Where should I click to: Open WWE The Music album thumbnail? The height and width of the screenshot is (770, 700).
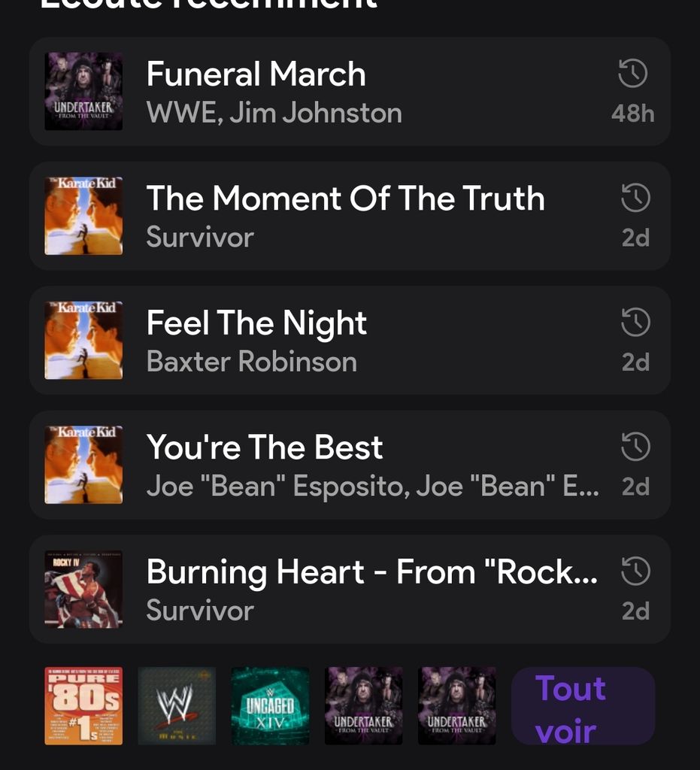[177, 705]
